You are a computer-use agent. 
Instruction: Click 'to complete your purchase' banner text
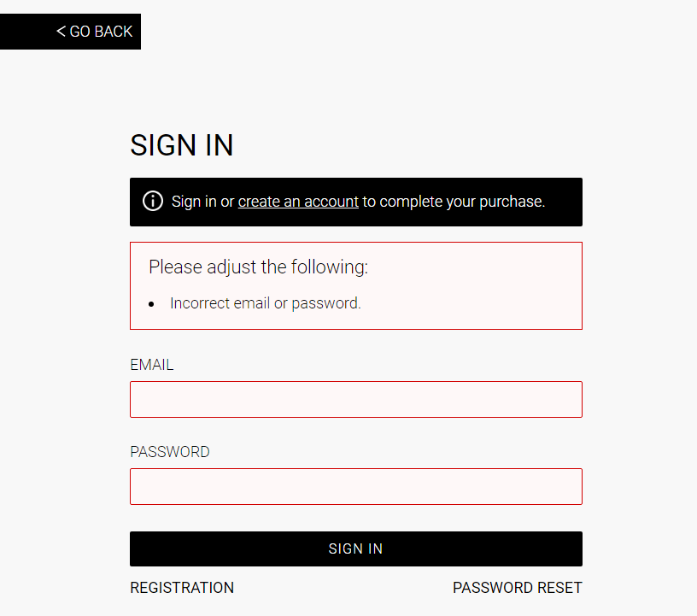(454, 202)
